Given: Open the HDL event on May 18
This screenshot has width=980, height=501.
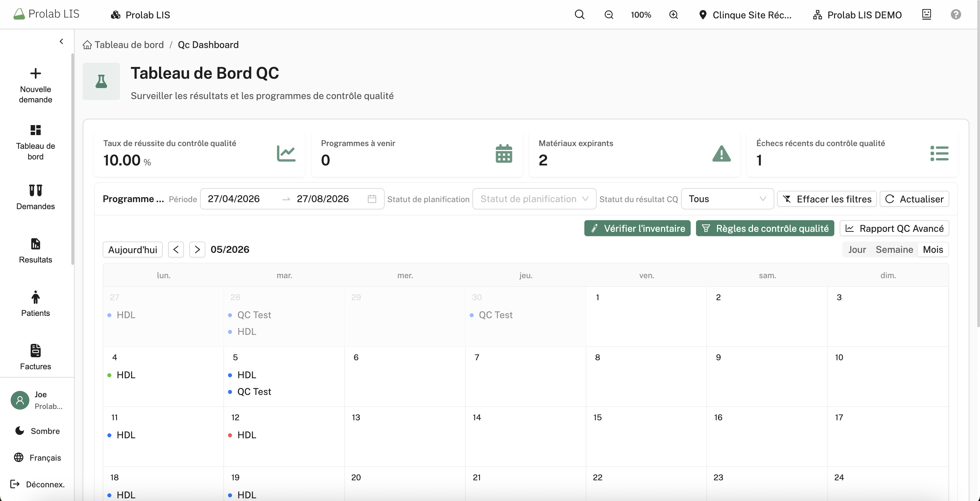Looking at the screenshot, I should click(x=126, y=495).
